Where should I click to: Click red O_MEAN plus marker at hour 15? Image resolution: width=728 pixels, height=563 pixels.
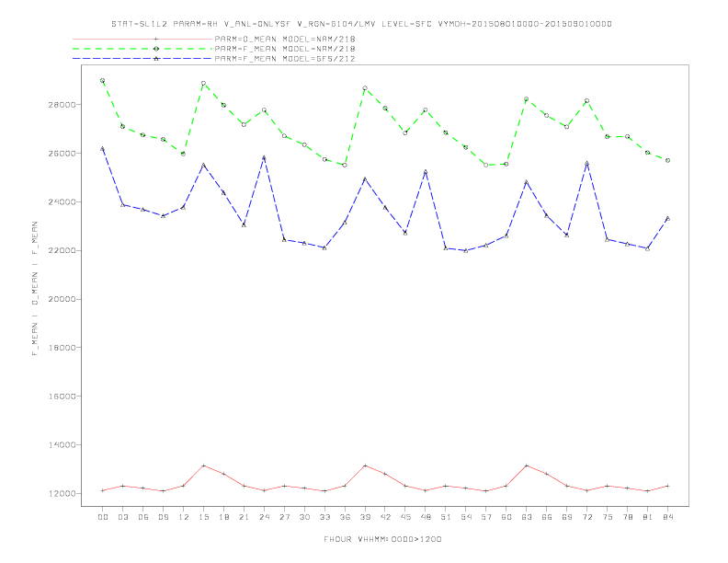point(203,465)
